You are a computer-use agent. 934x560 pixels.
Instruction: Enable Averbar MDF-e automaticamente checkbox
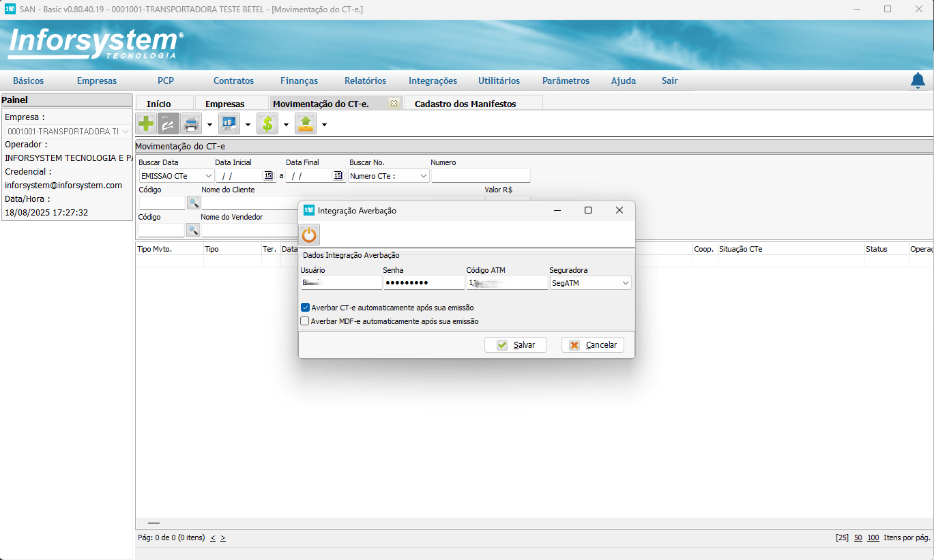click(305, 321)
